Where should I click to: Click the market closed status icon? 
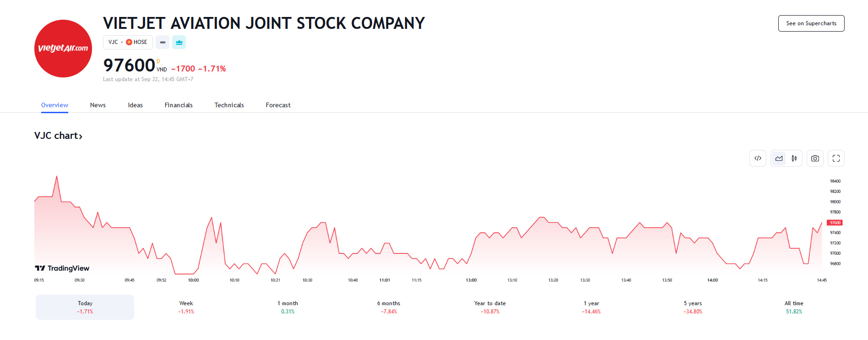[x=163, y=42]
